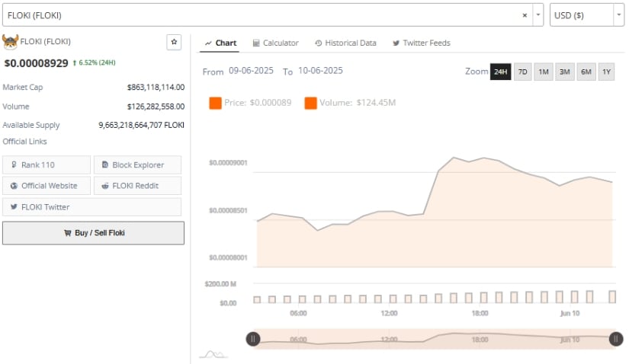Open the Twitter Feeds tab
The image size is (629, 364).
coord(422,43)
